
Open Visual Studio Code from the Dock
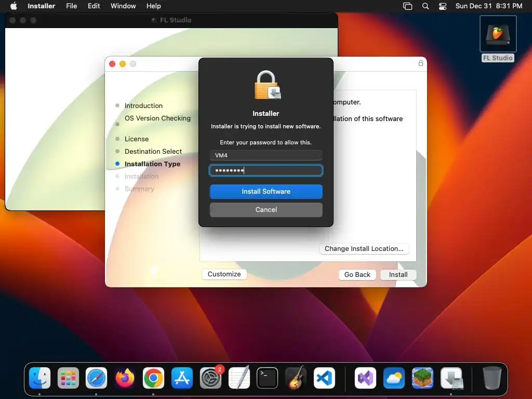coord(324,378)
